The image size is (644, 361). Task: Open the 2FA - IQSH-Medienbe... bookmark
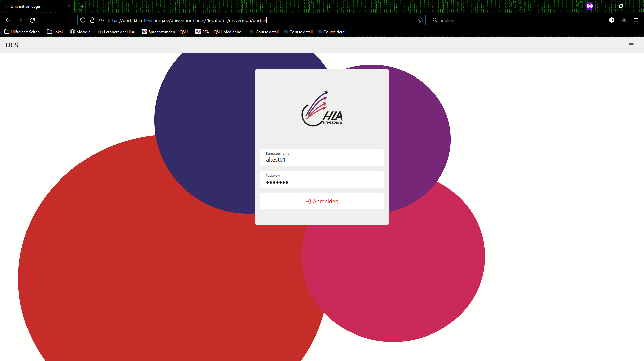click(x=220, y=32)
